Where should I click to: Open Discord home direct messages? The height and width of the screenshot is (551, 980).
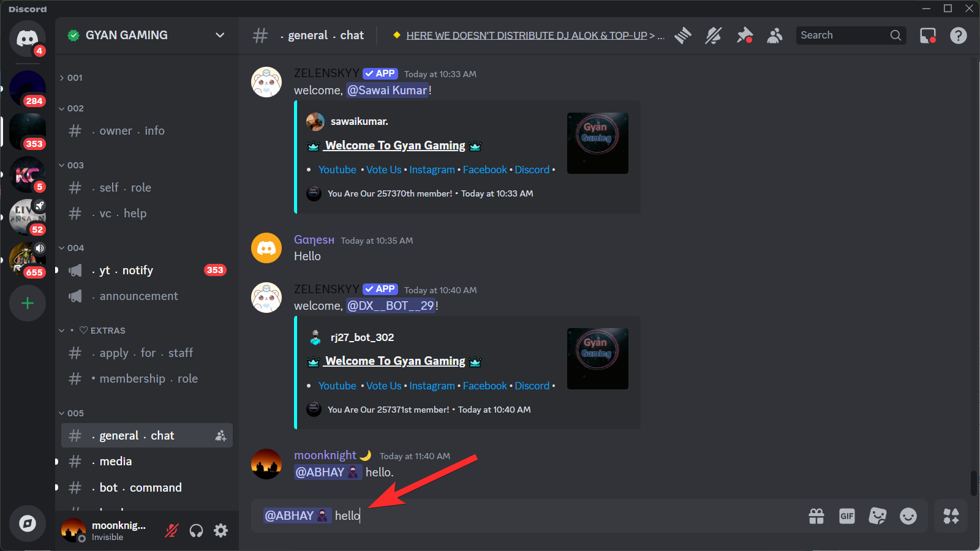click(28, 39)
